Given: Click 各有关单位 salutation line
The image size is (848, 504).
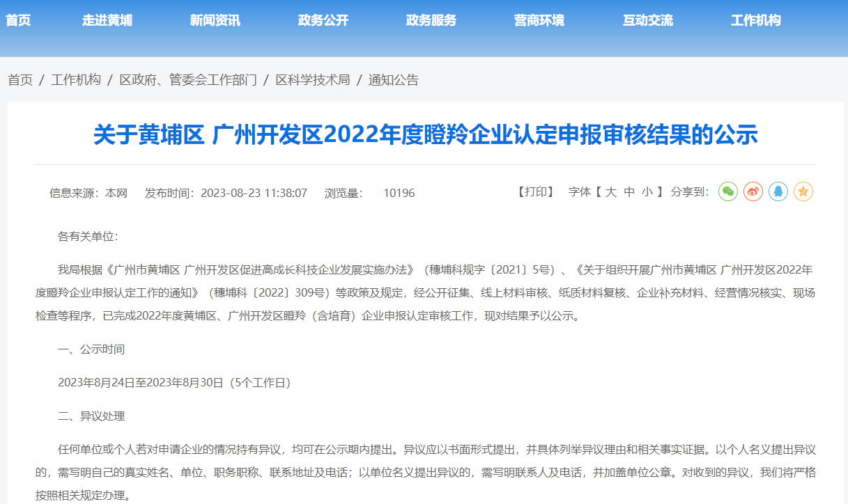Looking at the screenshot, I should tap(88, 237).
